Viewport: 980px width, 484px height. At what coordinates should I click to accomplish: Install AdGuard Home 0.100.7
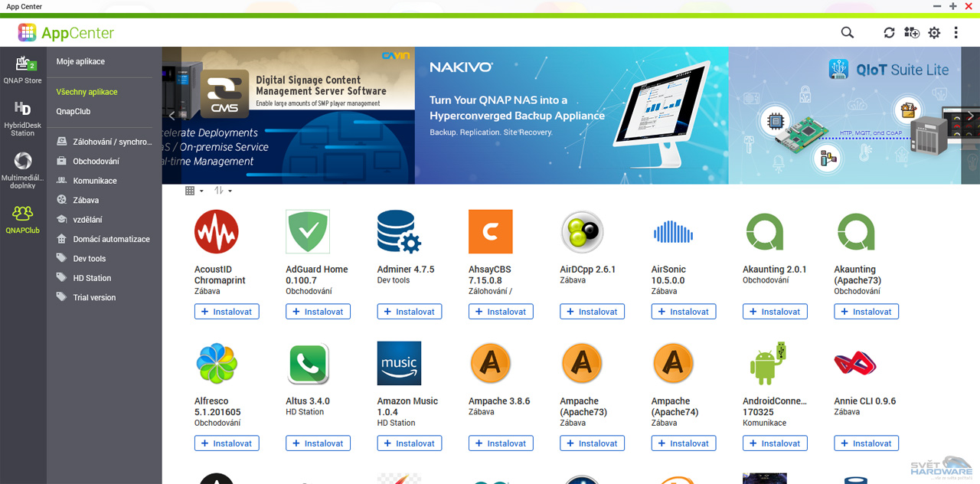(318, 312)
